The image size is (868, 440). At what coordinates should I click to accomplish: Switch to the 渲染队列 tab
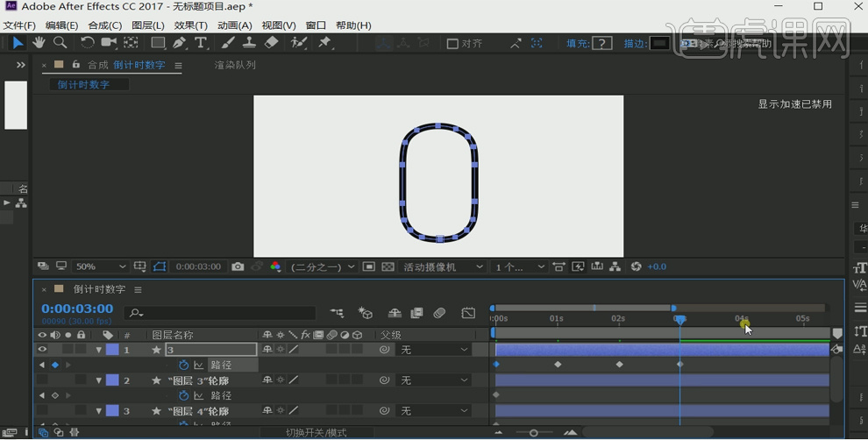235,65
